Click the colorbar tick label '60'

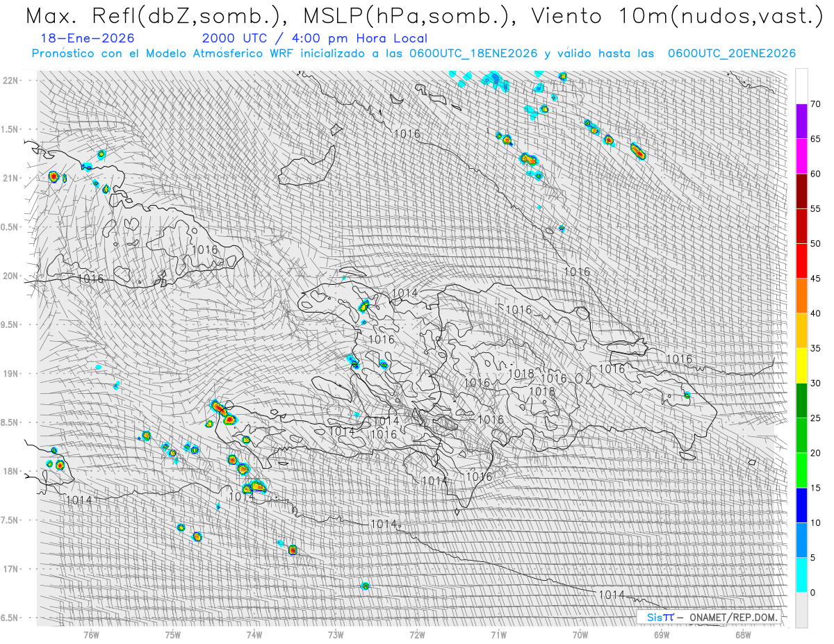click(815, 174)
